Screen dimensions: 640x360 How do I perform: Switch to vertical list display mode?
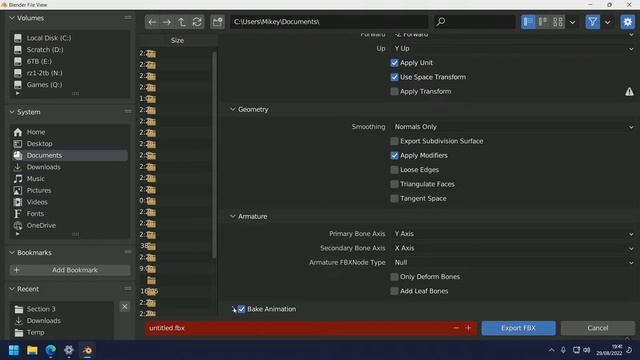pyautogui.click(x=528, y=22)
